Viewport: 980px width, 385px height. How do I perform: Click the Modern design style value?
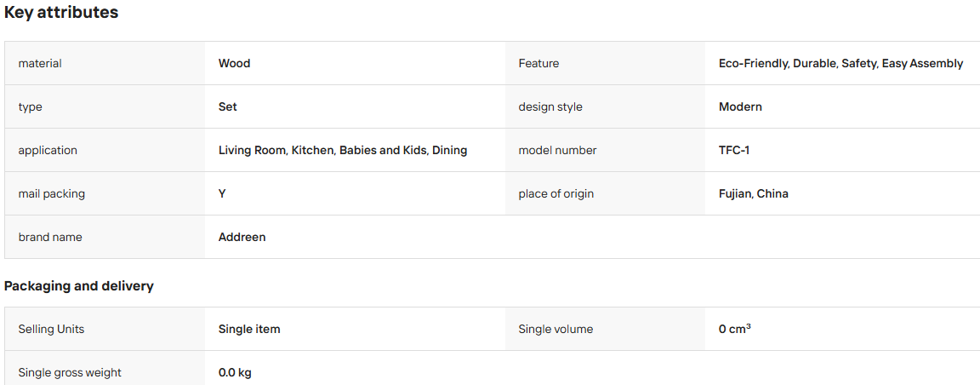[740, 106]
